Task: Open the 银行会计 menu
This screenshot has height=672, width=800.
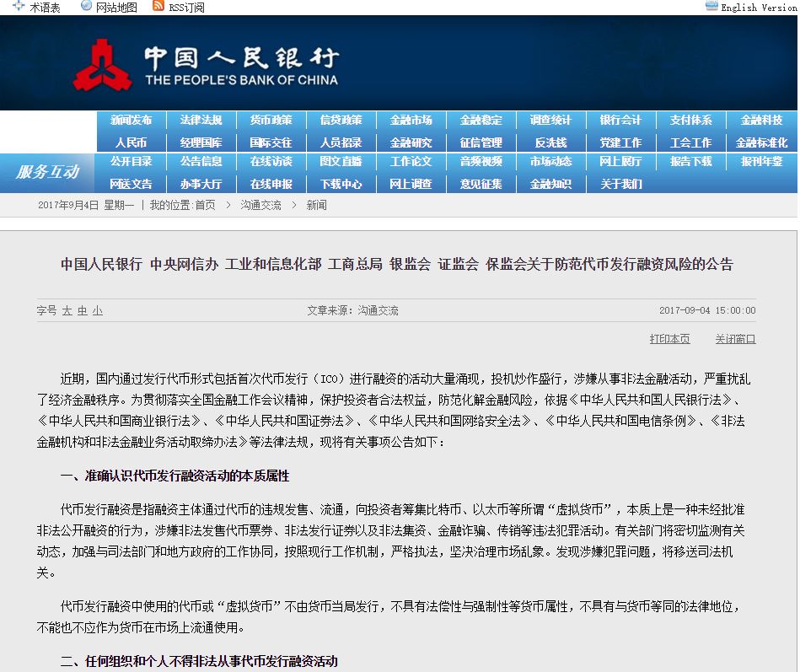Action: pos(620,120)
